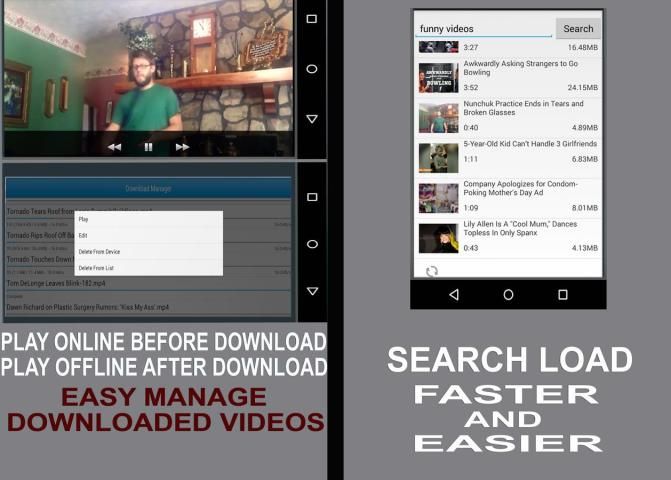
Task: Tap the home circle beside the video player
Action: (x=312, y=69)
